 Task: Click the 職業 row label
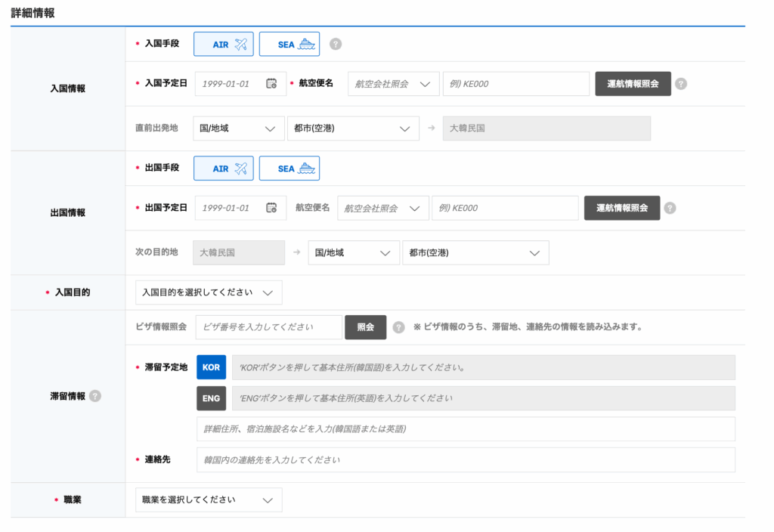coord(72,500)
